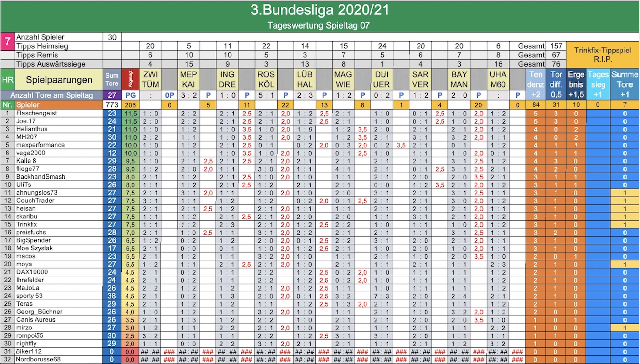
Task: Click the SAR VER match header
Action: (x=420, y=79)
